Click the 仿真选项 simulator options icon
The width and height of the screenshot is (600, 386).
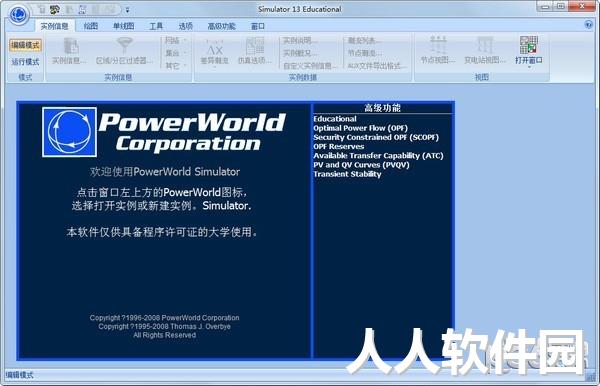[x=254, y=46]
